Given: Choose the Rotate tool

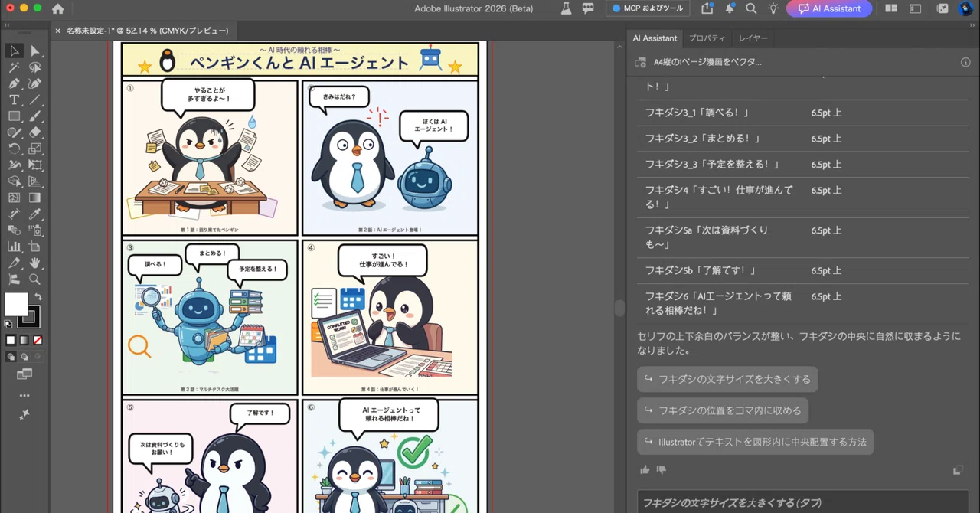Looking at the screenshot, I should (x=14, y=149).
